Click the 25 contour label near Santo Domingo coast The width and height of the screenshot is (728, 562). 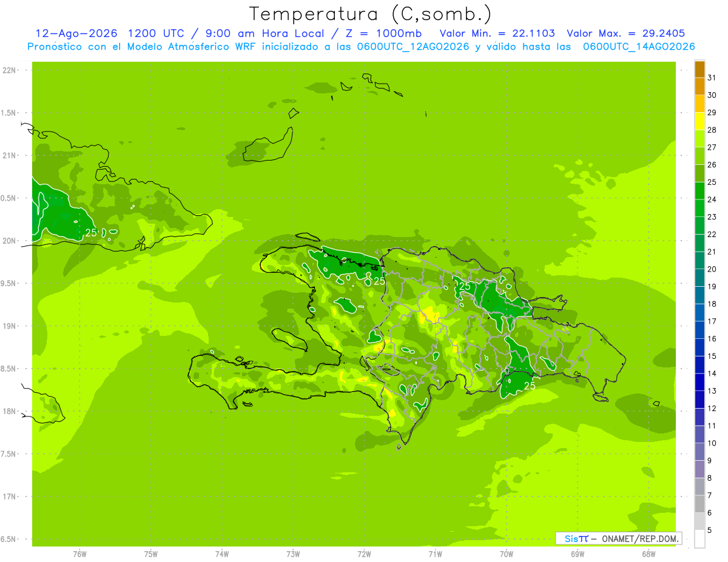(x=530, y=385)
